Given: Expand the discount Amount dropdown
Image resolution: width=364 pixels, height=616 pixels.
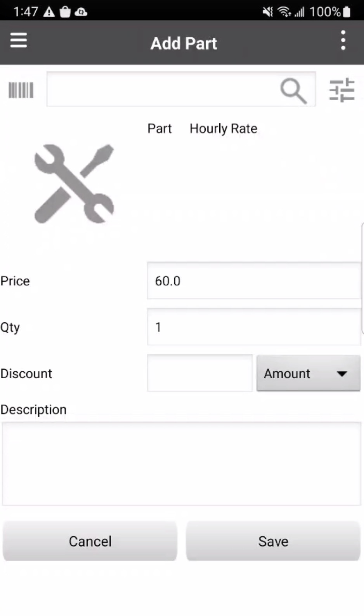Looking at the screenshot, I should tap(308, 373).
